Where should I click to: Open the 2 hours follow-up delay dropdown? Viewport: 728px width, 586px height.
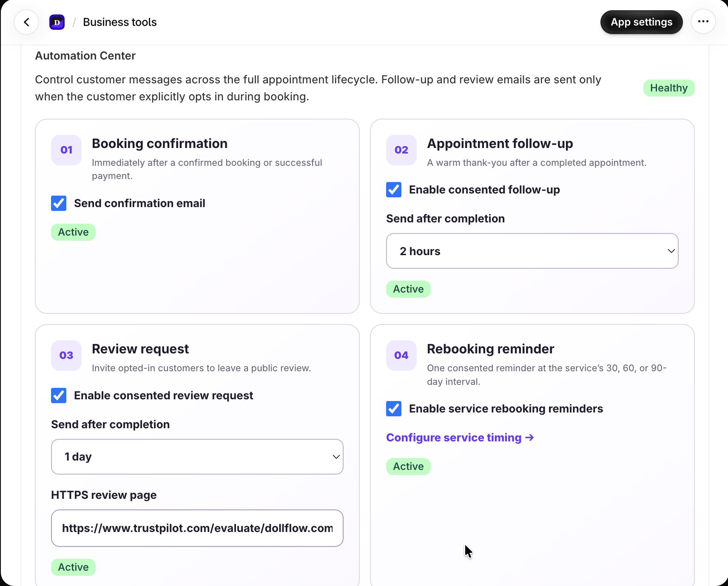pos(532,251)
